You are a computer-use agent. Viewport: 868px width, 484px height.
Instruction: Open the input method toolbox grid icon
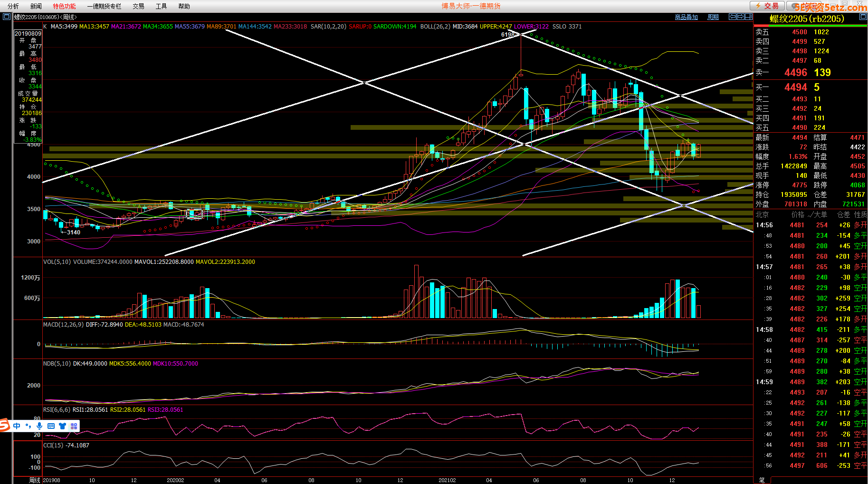pos(74,426)
